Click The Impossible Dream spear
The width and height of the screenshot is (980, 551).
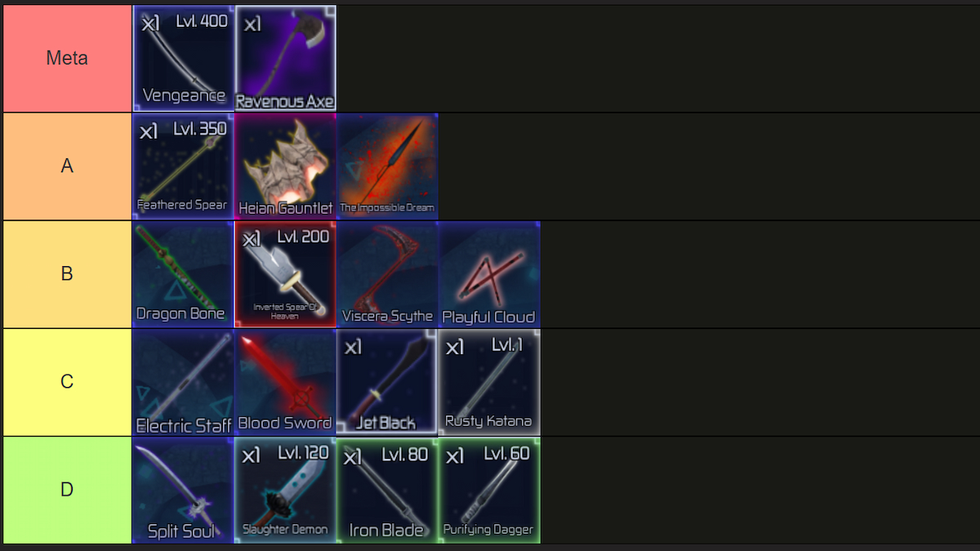387,166
